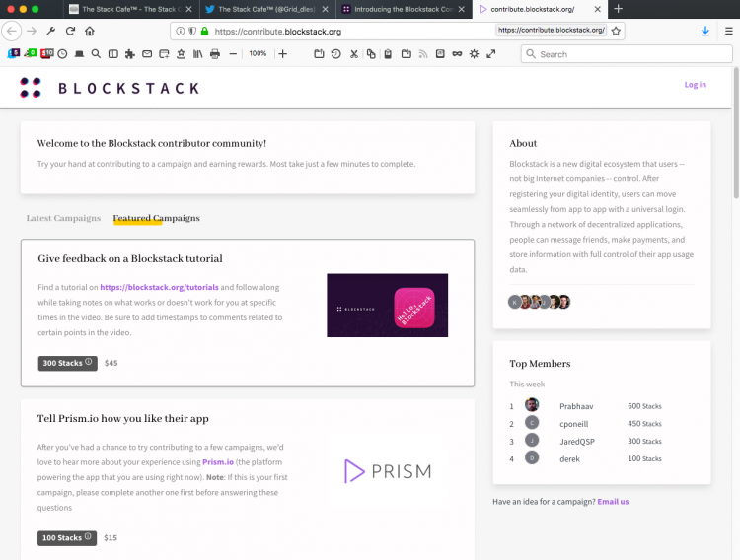Viewport: 740px width, 560px height.
Task: Click the page vertical scrollbar
Action: [x=736, y=133]
